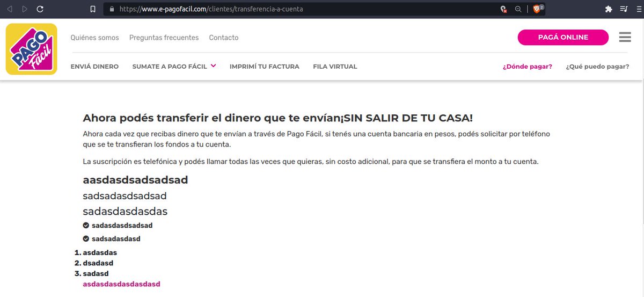The width and height of the screenshot is (644, 297).
Task: Click check icon beside sadasdasdsadsad
Action: pos(86,226)
